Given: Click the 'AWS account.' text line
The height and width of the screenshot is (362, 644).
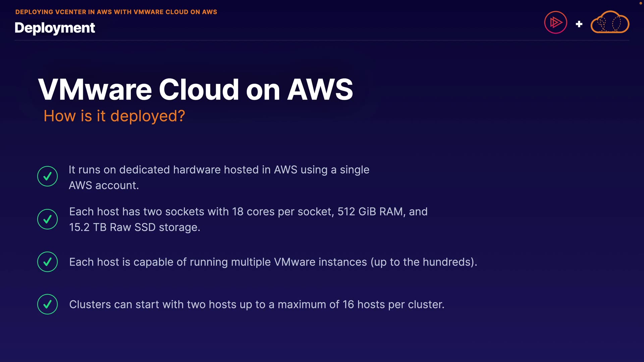Looking at the screenshot, I should point(104,185).
